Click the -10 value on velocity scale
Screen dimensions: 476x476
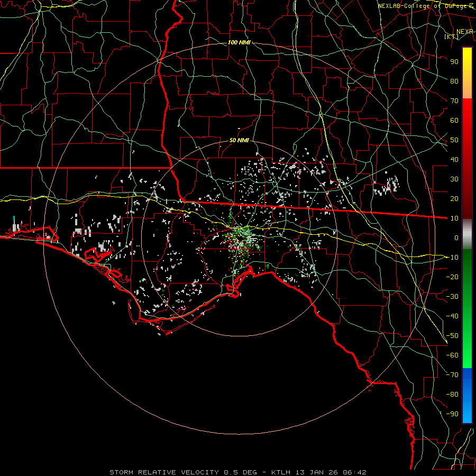pyautogui.click(x=452, y=258)
